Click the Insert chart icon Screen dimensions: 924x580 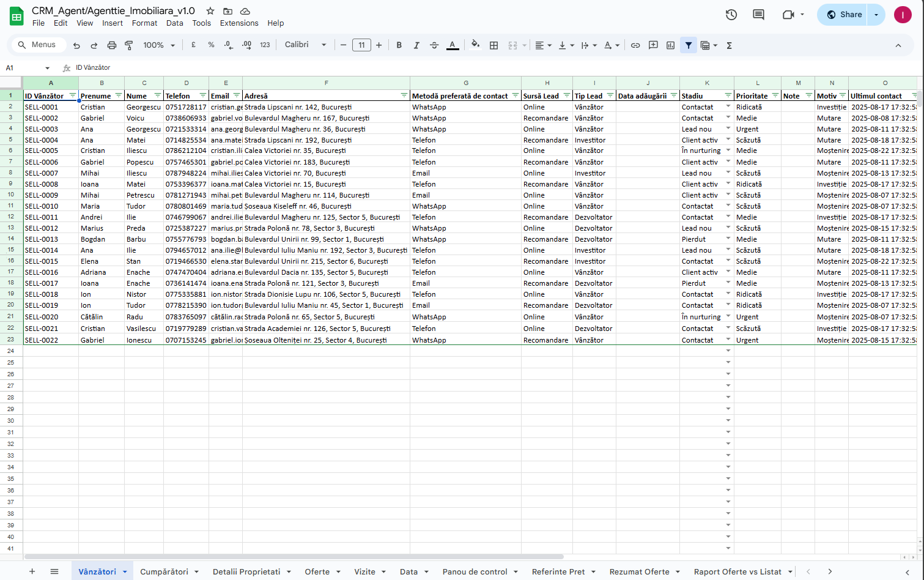coord(670,45)
